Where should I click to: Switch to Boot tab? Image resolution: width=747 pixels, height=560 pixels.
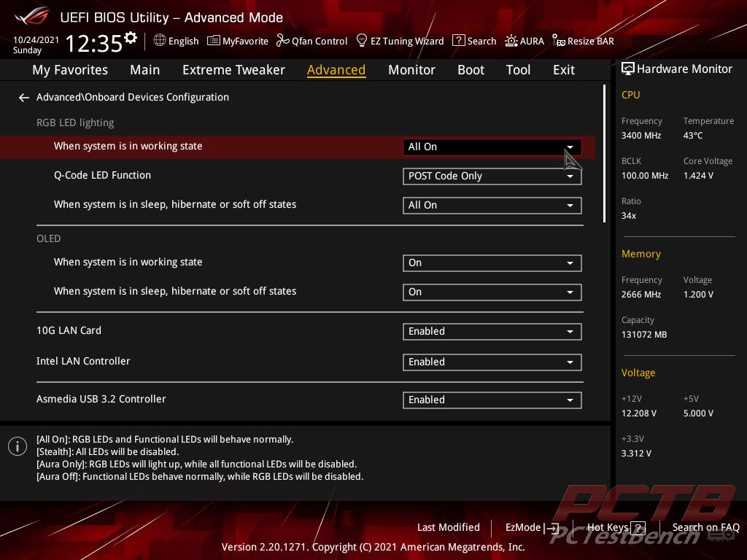point(471,70)
